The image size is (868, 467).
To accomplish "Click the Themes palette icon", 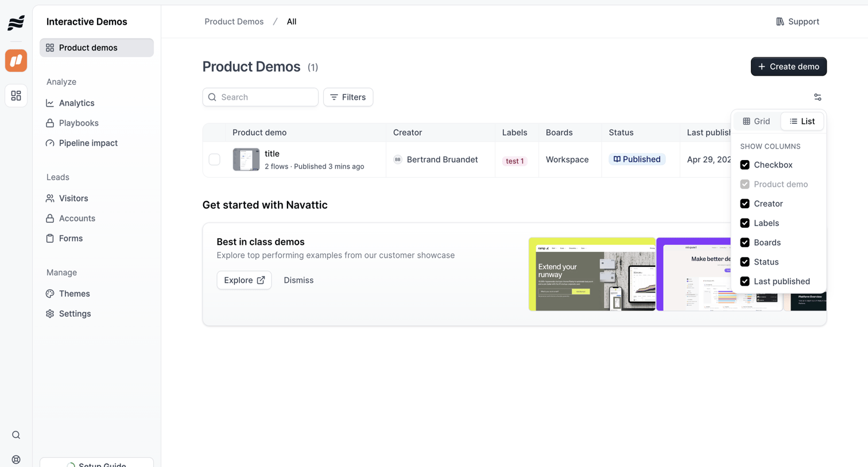I will click(x=50, y=294).
